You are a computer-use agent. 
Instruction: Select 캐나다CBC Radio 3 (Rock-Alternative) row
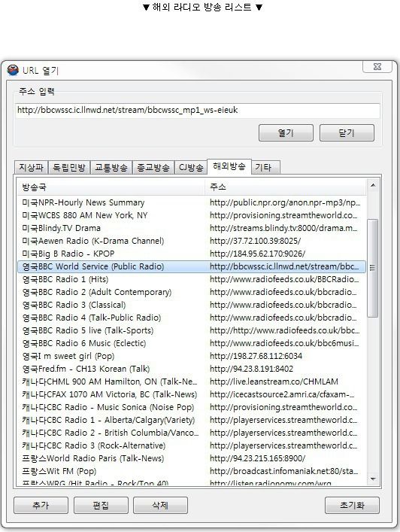coord(192,445)
